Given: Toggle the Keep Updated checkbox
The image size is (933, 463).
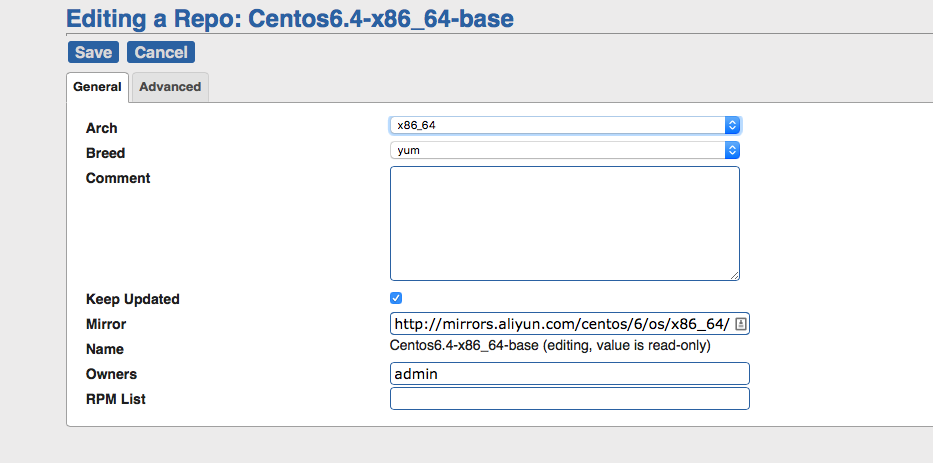Looking at the screenshot, I should 396,298.
